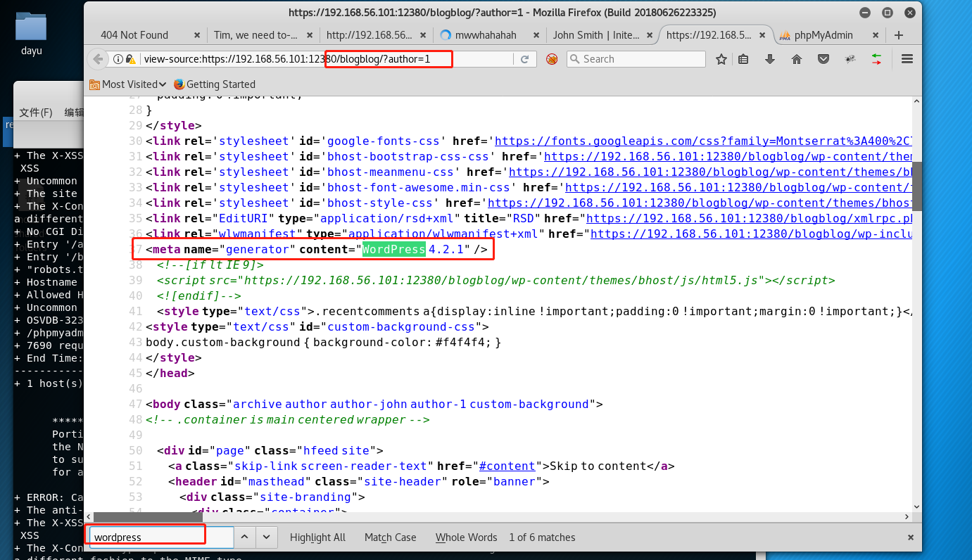This screenshot has height=560, width=972.
Task: Switch to 'Tim, we need to-' tab
Action: pyautogui.click(x=255, y=35)
